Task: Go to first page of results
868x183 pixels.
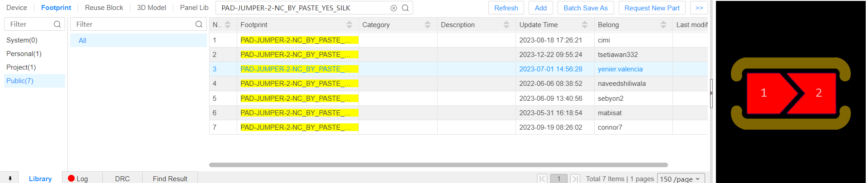Action: [x=542, y=178]
